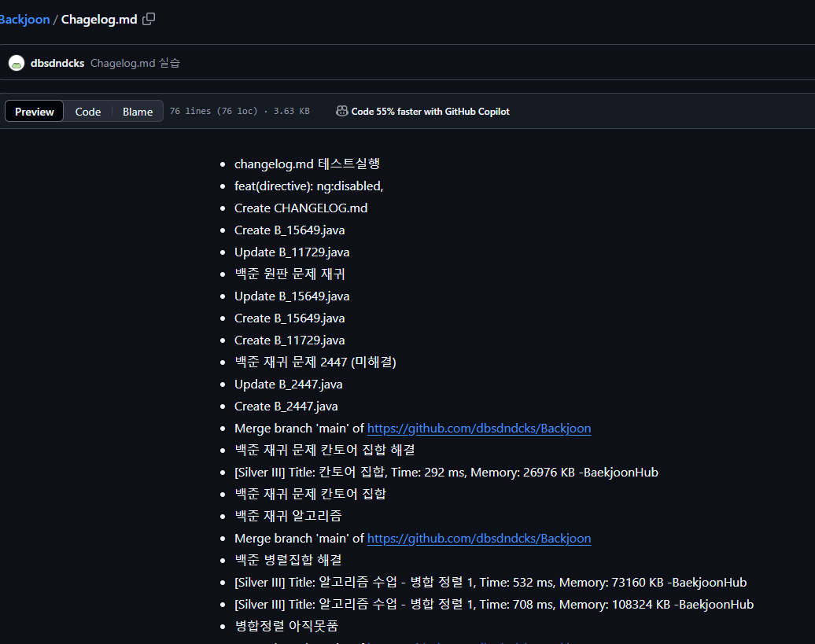Click 'Update B_11729.java' entry
Viewport: 815px width, 644px height.
[292, 252]
